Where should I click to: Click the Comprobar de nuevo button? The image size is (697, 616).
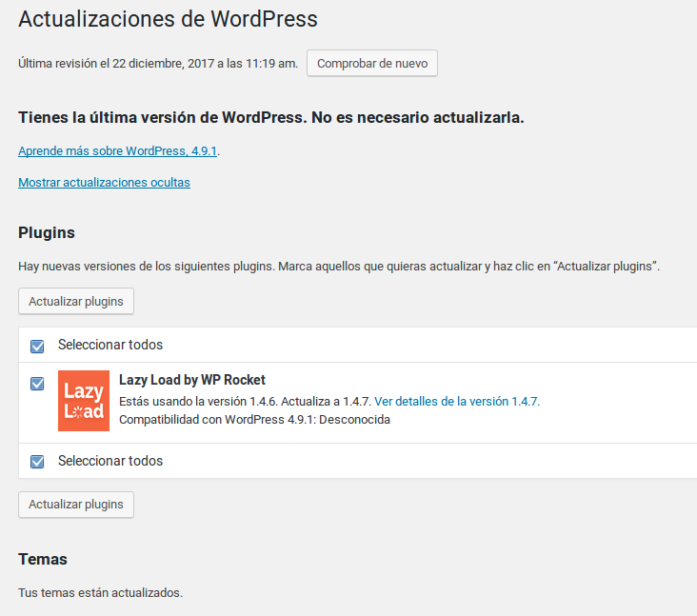click(x=372, y=63)
